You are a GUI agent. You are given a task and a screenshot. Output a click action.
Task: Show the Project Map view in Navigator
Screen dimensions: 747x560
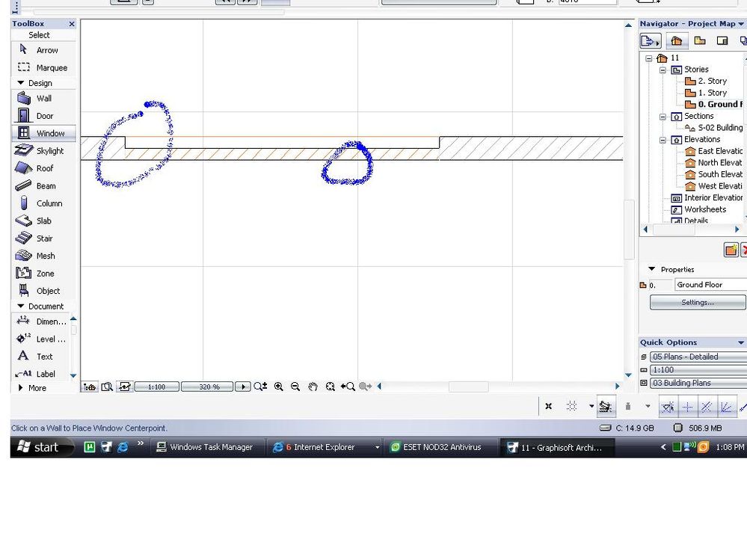(x=677, y=41)
